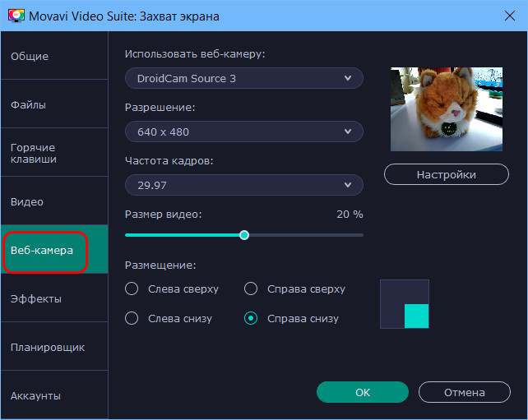This screenshot has height=420, width=528.
Task: Click the webcam placement preview square
Action: pos(405,304)
